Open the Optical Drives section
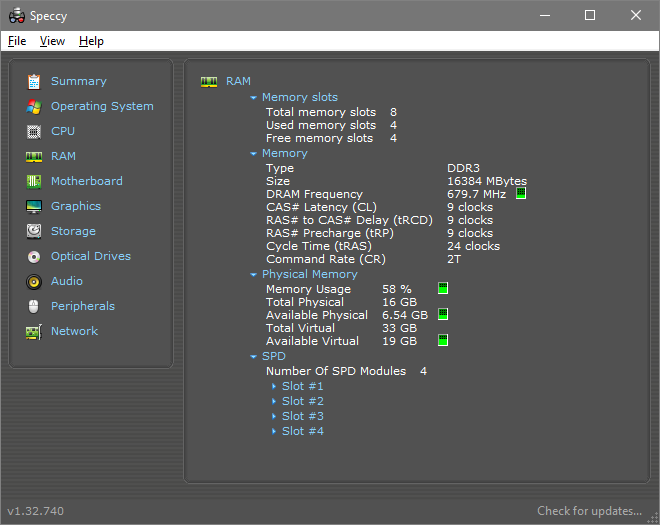The width and height of the screenshot is (660, 525). (x=91, y=256)
